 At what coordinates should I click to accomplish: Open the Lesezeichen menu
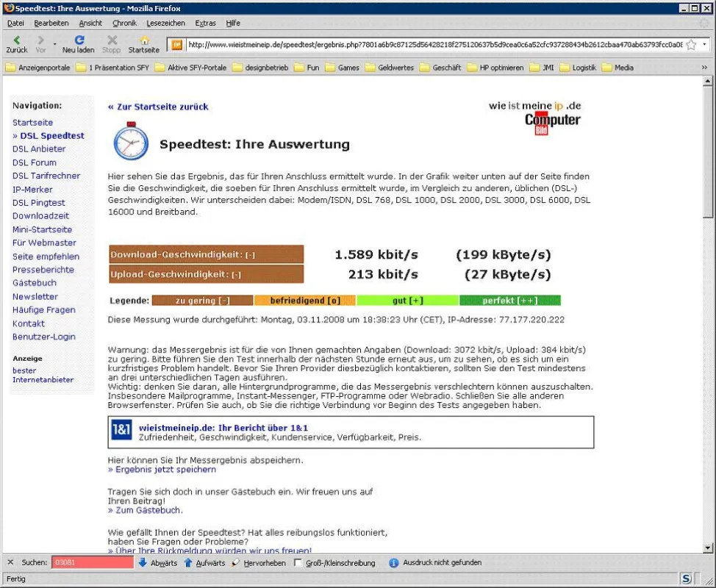click(x=165, y=23)
